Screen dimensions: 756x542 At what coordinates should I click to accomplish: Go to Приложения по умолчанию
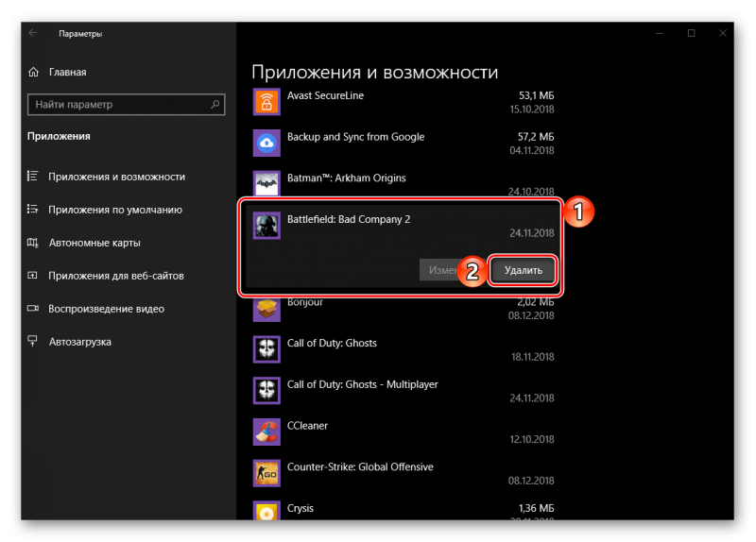click(x=115, y=210)
